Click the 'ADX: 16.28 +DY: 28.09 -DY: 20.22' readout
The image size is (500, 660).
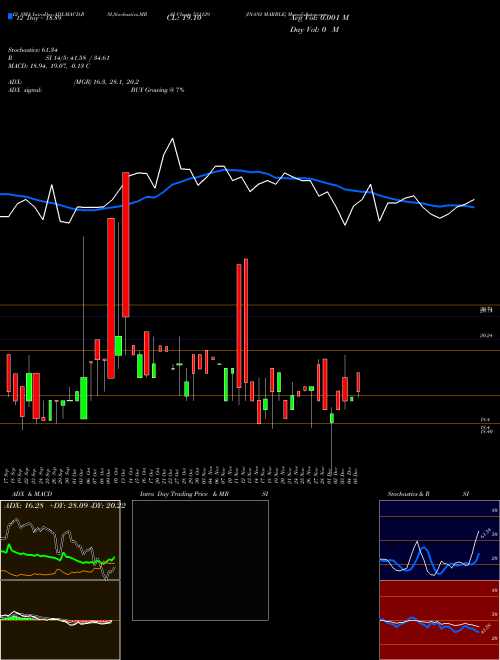click(x=64, y=506)
